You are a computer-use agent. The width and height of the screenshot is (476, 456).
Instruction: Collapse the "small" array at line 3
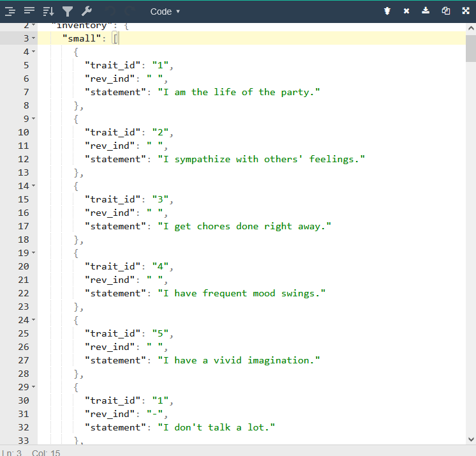coord(33,38)
